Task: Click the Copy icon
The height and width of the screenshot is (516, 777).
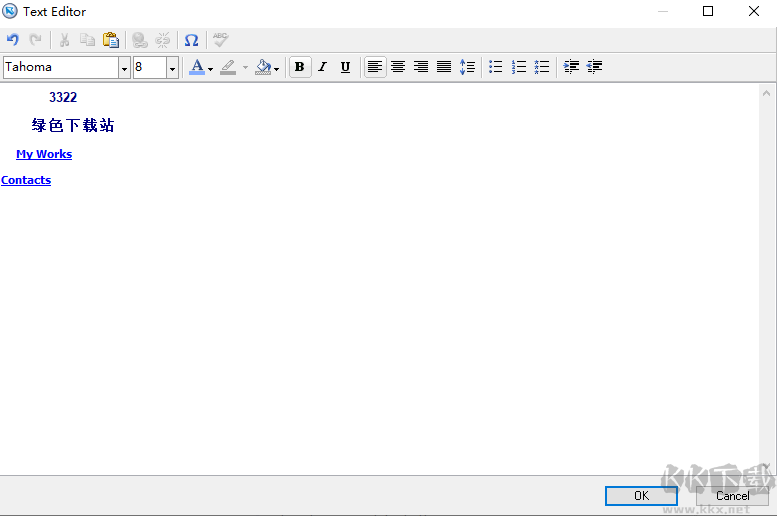Action: (87, 40)
